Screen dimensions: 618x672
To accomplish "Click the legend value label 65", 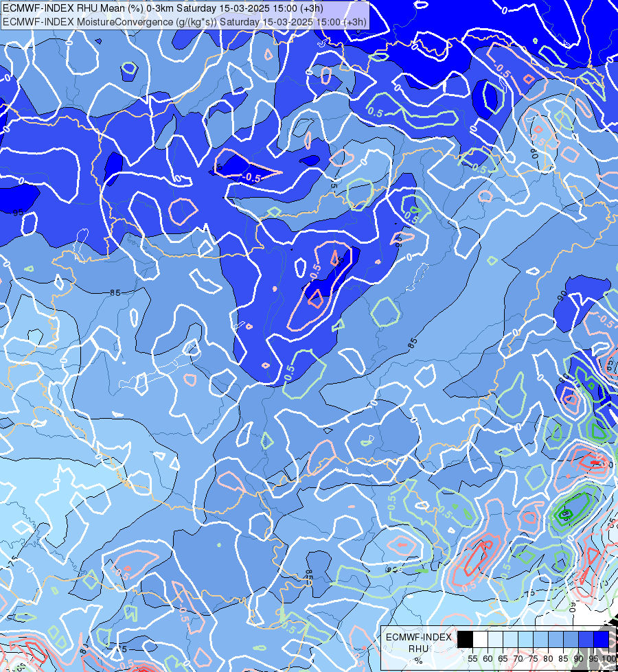I will [503, 659].
